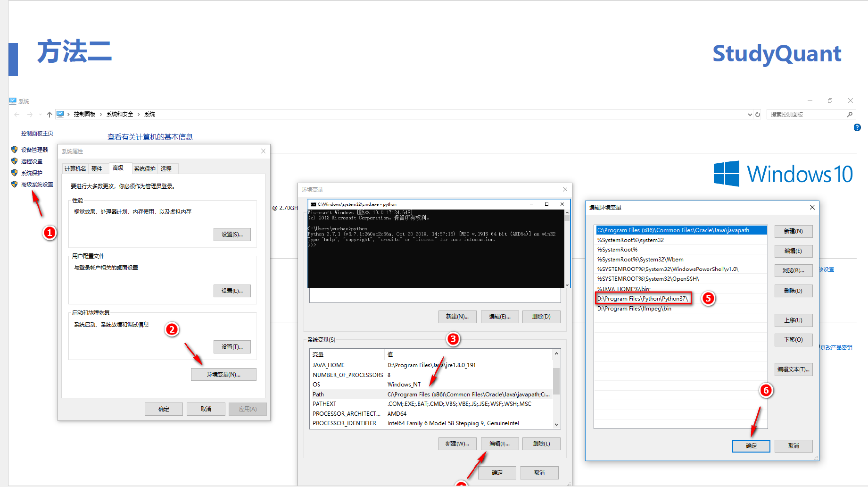
Task: Click the 浏览(B)... button
Action: (793, 270)
